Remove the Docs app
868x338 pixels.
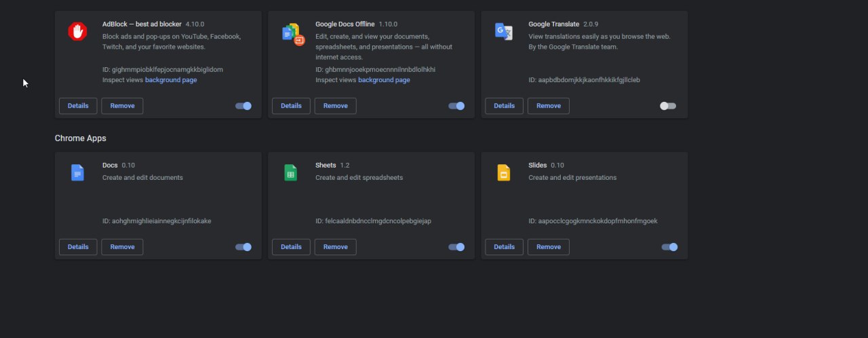pyautogui.click(x=122, y=247)
